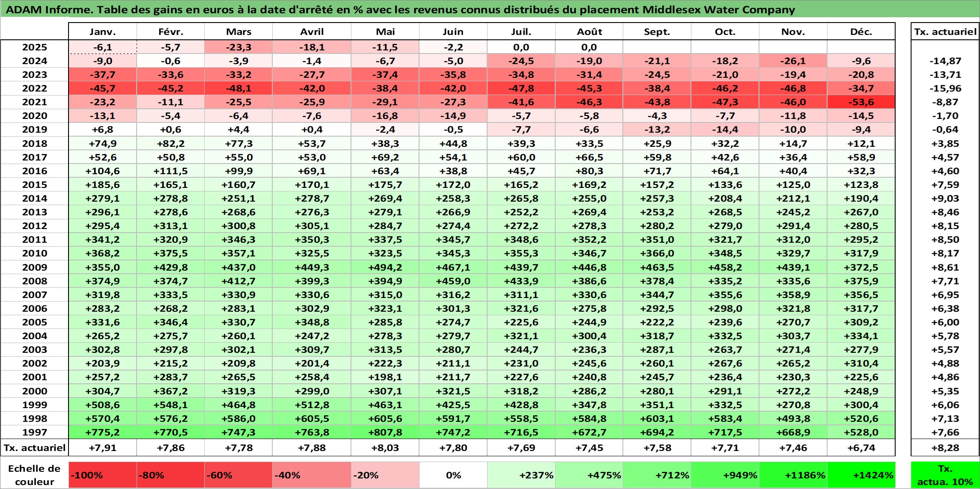Click the +548,1 cell in 1999 row

(x=171, y=405)
